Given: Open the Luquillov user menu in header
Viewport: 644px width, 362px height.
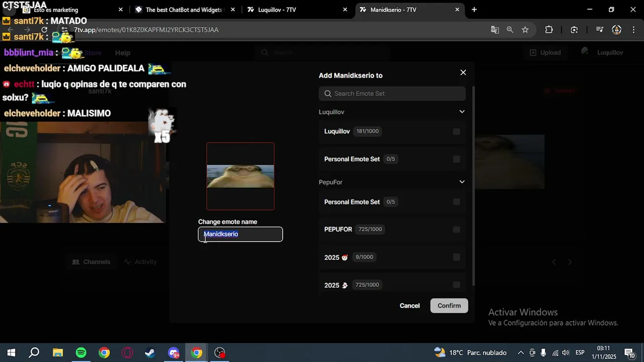Looking at the screenshot, I should point(602,52).
